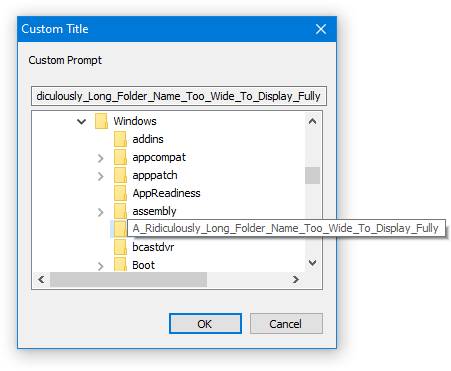Collapse the Windows folder node

[x=81, y=122]
